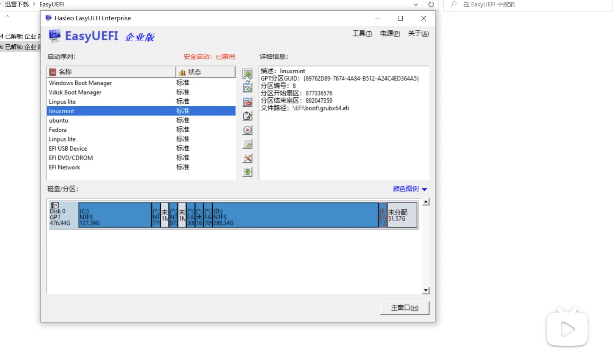Select the Windows Boot Manager entry
Viewport: 613px width, 364px height.
tap(141, 83)
